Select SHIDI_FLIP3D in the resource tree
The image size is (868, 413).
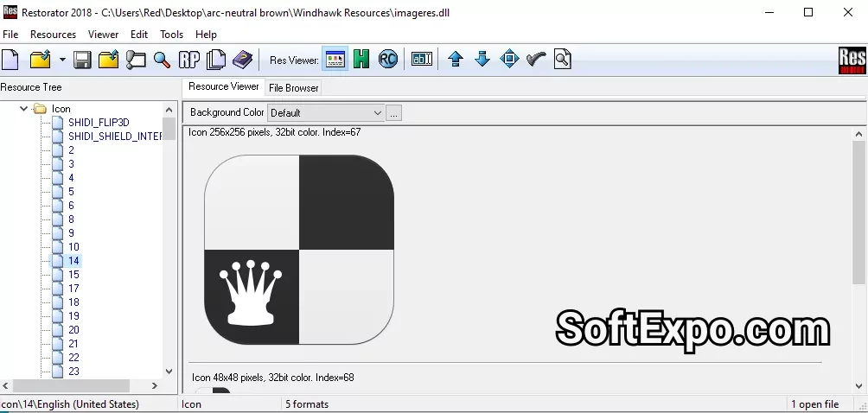coord(98,123)
